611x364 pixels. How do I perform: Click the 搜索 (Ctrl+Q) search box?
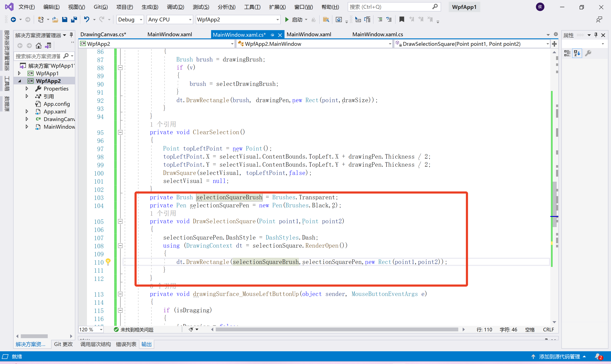(x=390, y=7)
